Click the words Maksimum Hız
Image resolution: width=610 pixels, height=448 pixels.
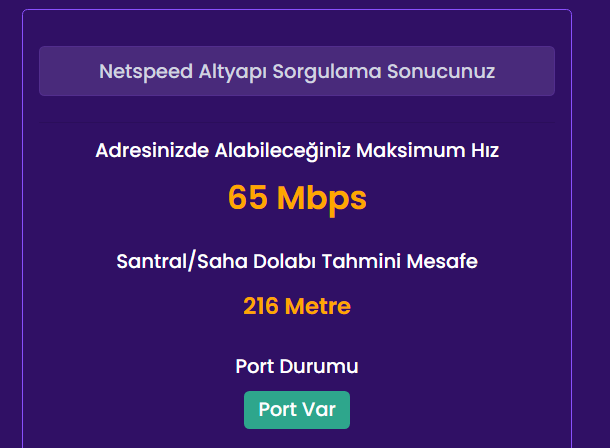coord(436,151)
